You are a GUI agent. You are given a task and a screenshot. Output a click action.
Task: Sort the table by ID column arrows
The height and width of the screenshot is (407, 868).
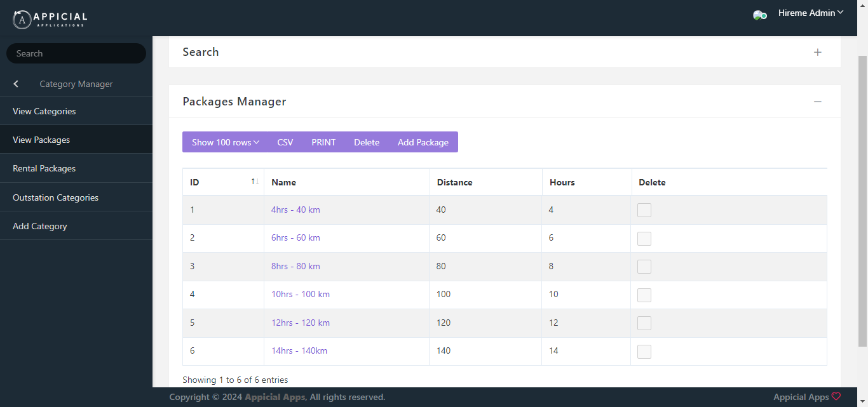tap(255, 182)
